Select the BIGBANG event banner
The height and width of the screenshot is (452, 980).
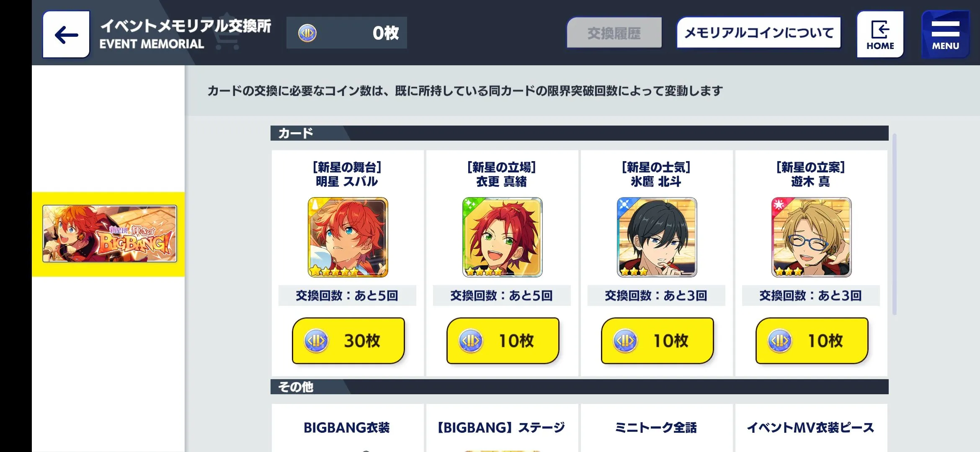click(109, 234)
